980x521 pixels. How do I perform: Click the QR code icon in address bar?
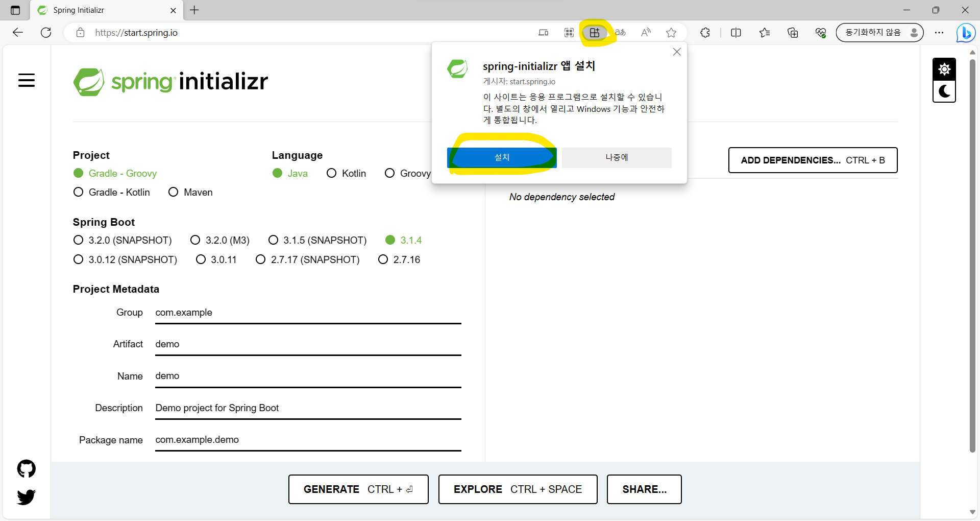click(569, 33)
